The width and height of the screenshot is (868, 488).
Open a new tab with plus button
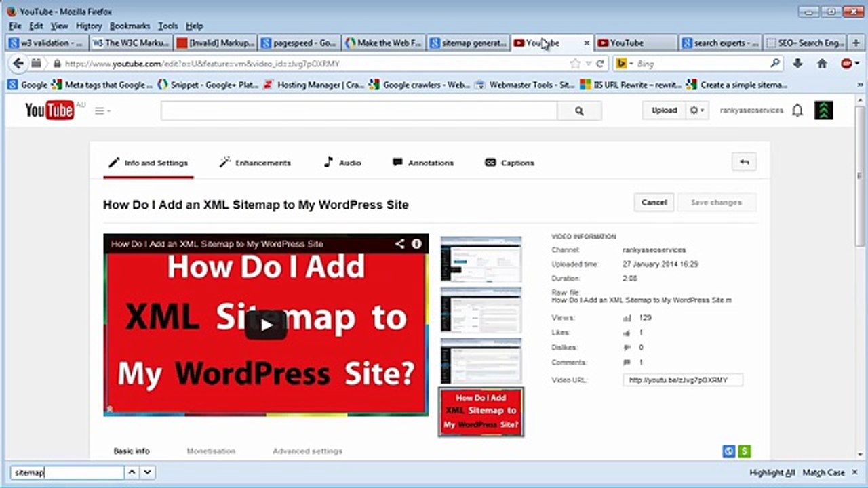857,43
